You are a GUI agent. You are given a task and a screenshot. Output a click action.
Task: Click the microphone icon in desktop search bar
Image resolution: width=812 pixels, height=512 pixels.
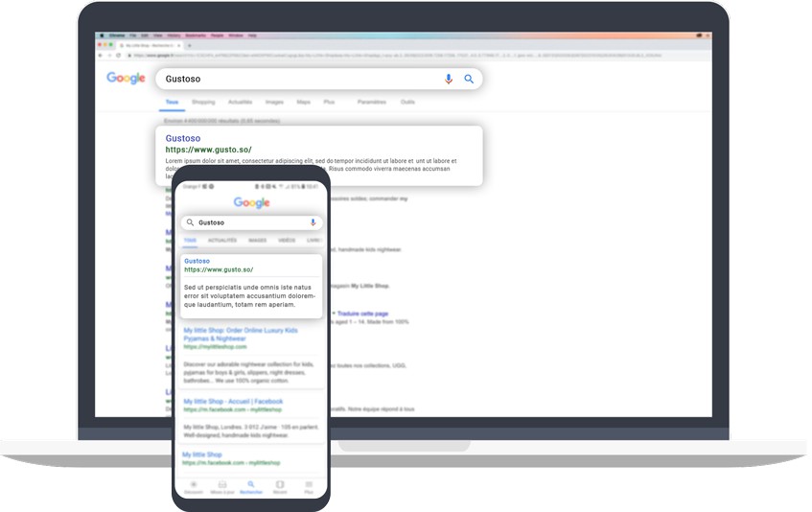449,79
